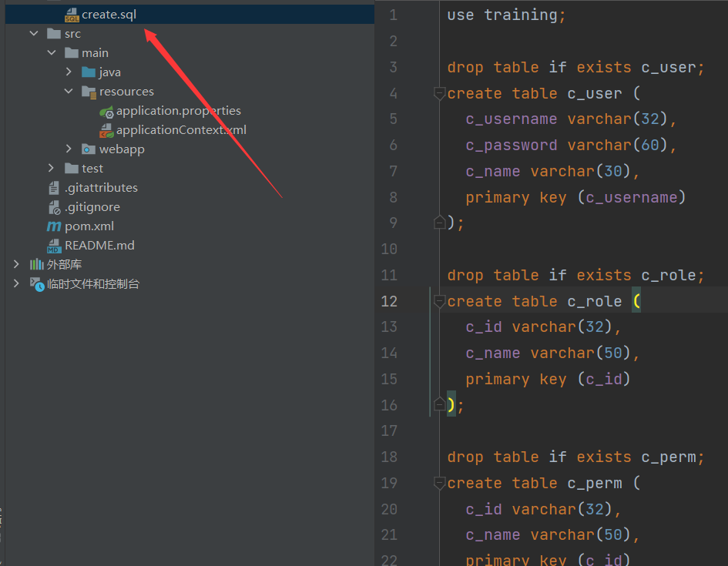The image size is (728, 566).
Task: Click the README.md markdown icon
Action: coord(54,246)
